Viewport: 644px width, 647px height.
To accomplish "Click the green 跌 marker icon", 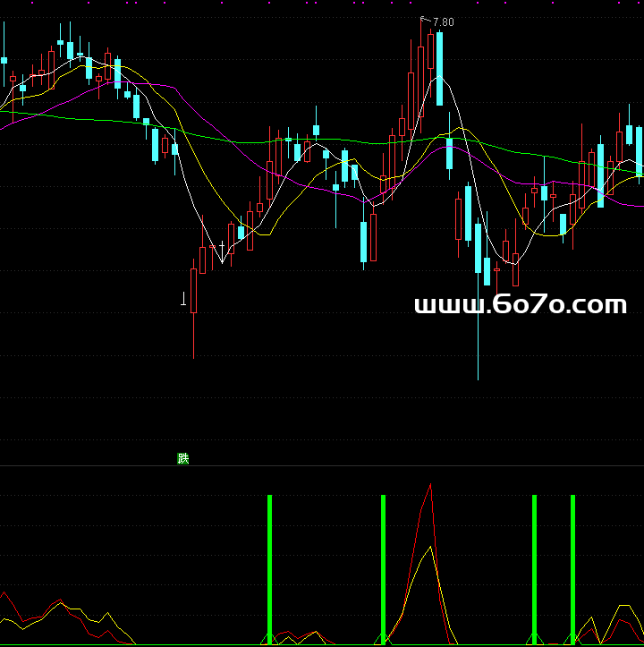I will tap(183, 459).
